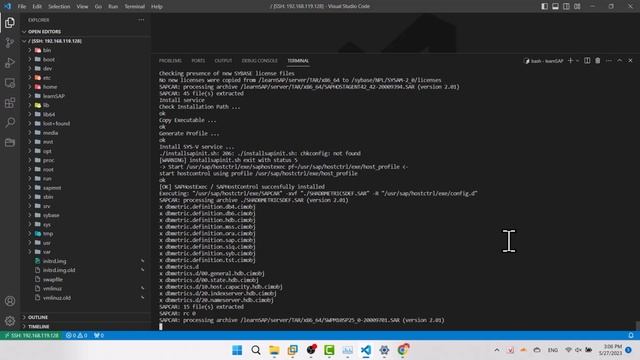640x360 pixels.
Task: Open the Run menu
Action: (x=113, y=7)
